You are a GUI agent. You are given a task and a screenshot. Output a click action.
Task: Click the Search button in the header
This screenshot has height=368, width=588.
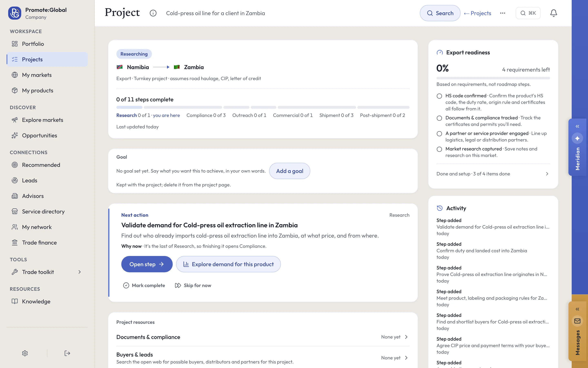[x=440, y=13]
